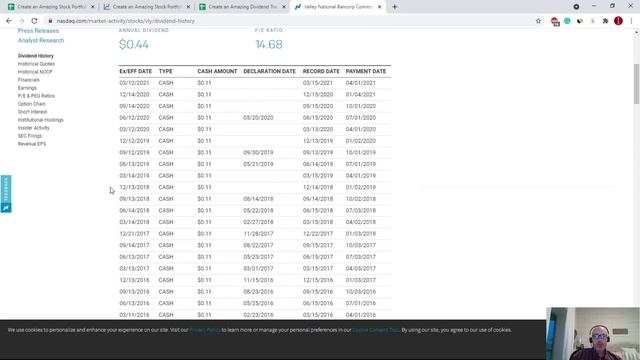The height and width of the screenshot is (360, 640).
Task: Click the 11/15/2016 declaration date cell
Action: (x=258, y=280)
